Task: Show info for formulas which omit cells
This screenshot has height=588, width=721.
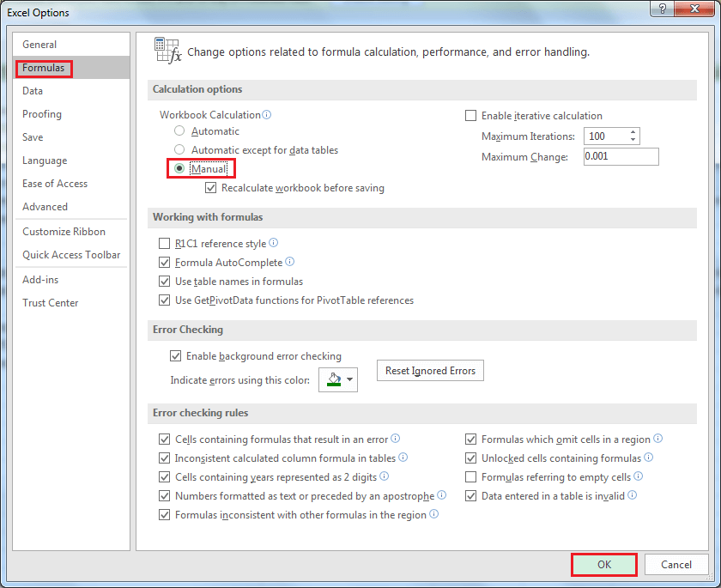Action: click(658, 439)
